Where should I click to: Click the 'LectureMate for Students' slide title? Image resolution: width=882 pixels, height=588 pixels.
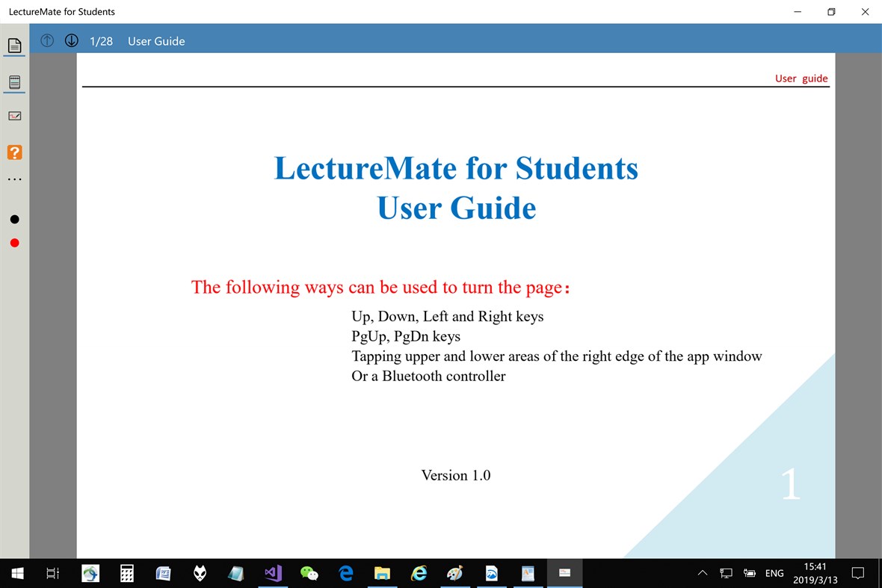(x=456, y=168)
